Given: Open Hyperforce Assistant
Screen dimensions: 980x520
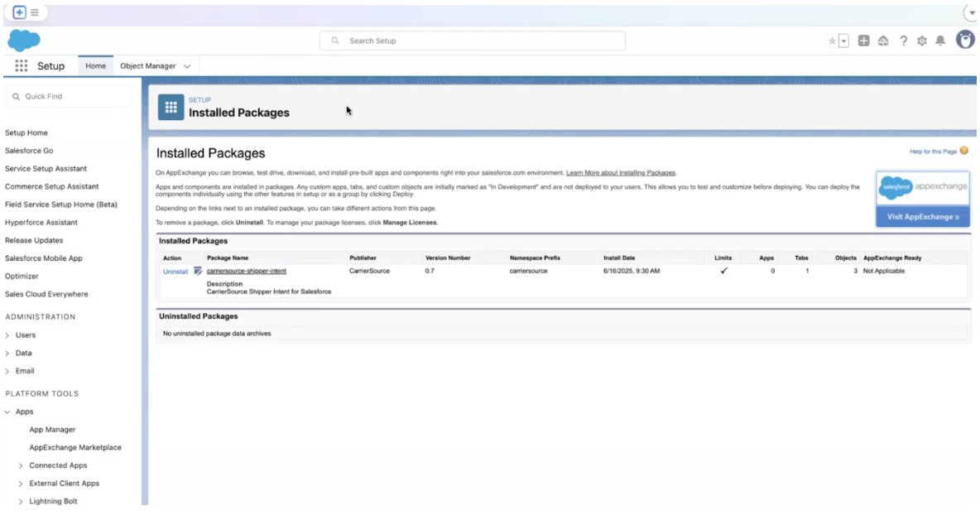Looking at the screenshot, I should tap(41, 223).
